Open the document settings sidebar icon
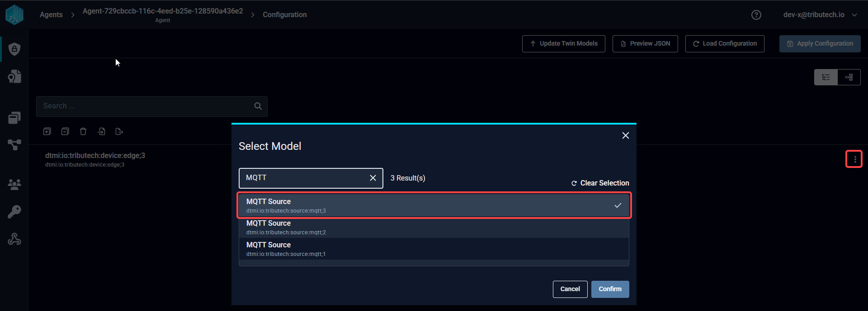The height and width of the screenshot is (311, 868). 14,76
